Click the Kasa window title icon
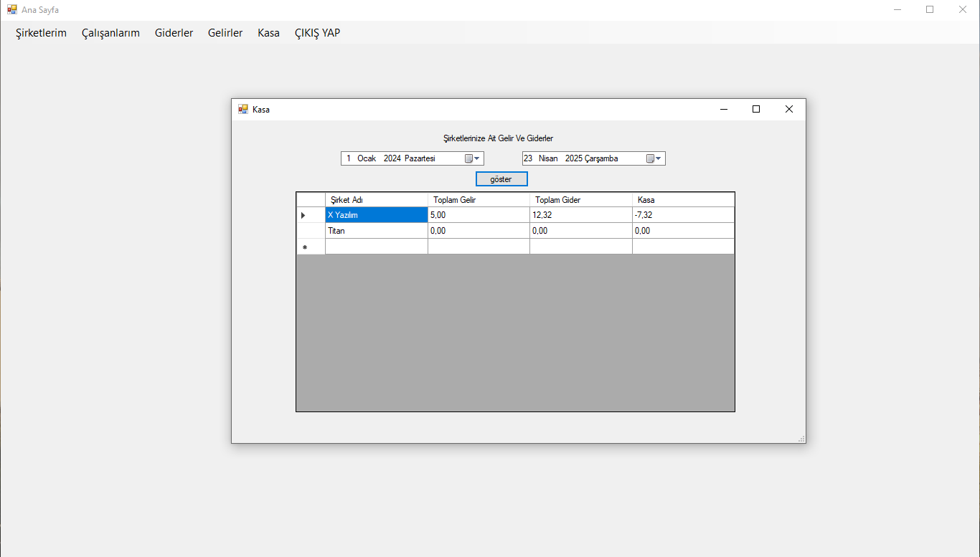This screenshot has height=557, width=980. tap(243, 110)
